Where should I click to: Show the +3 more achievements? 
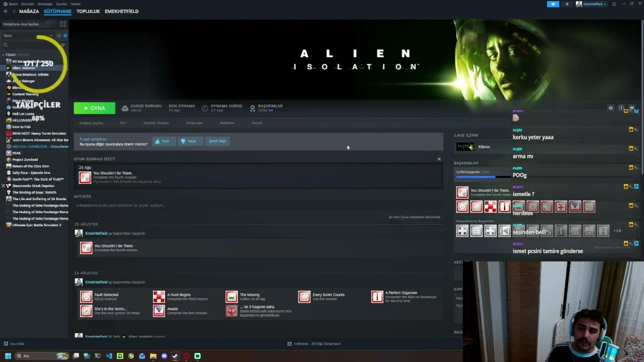[231, 311]
